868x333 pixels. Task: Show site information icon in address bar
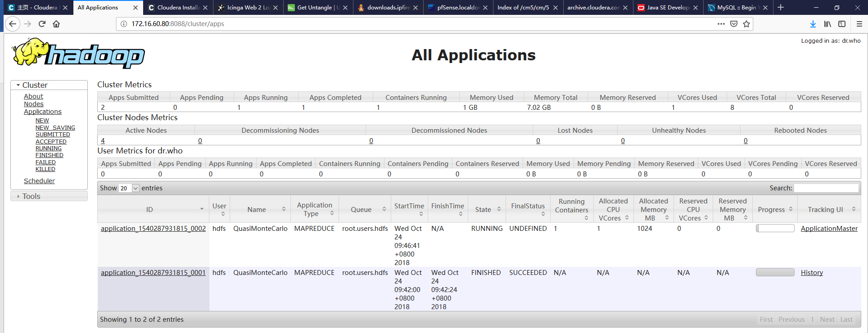click(123, 24)
